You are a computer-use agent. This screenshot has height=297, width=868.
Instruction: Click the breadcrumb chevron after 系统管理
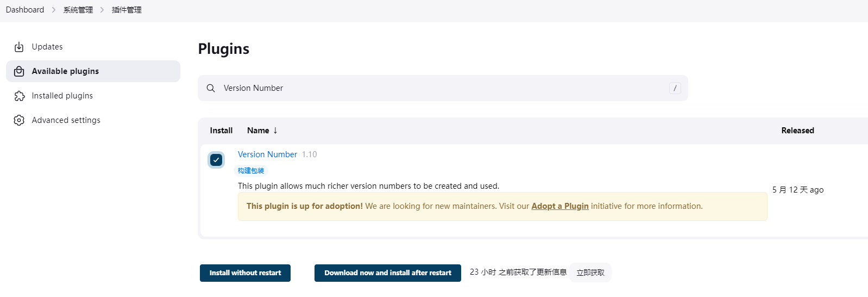(102, 10)
